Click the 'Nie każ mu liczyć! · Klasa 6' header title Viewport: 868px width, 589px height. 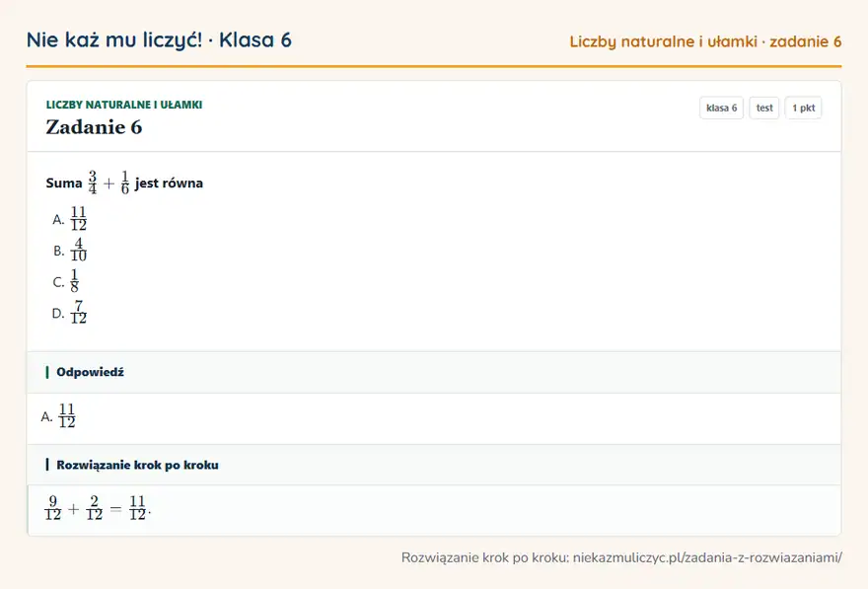pyautogui.click(x=159, y=39)
